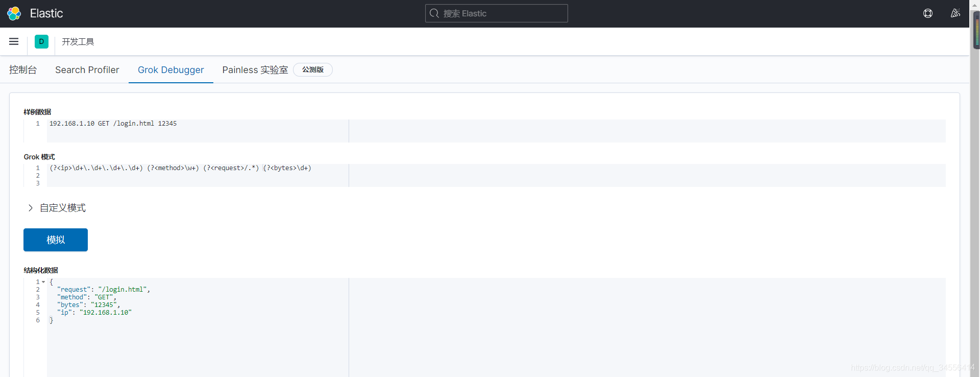Click the "ip": "192.168.1.10" output line
Screen dimensions: 980x377
coord(94,313)
